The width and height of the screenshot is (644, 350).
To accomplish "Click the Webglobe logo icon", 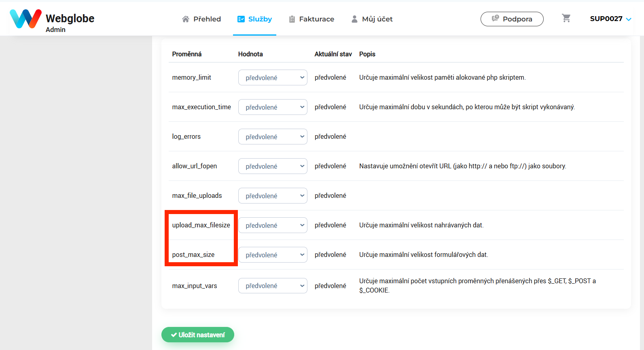I will pyautogui.click(x=25, y=19).
